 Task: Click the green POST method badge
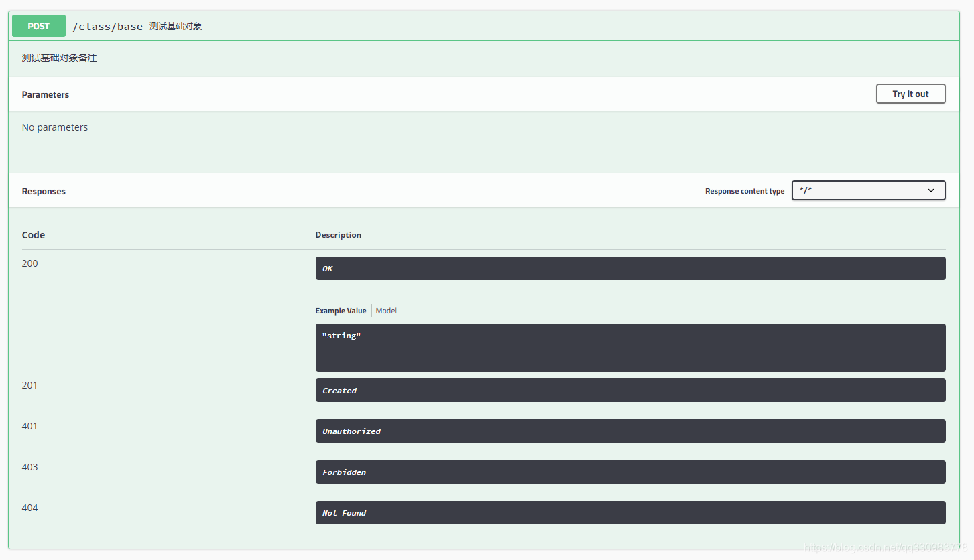click(39, 26)
